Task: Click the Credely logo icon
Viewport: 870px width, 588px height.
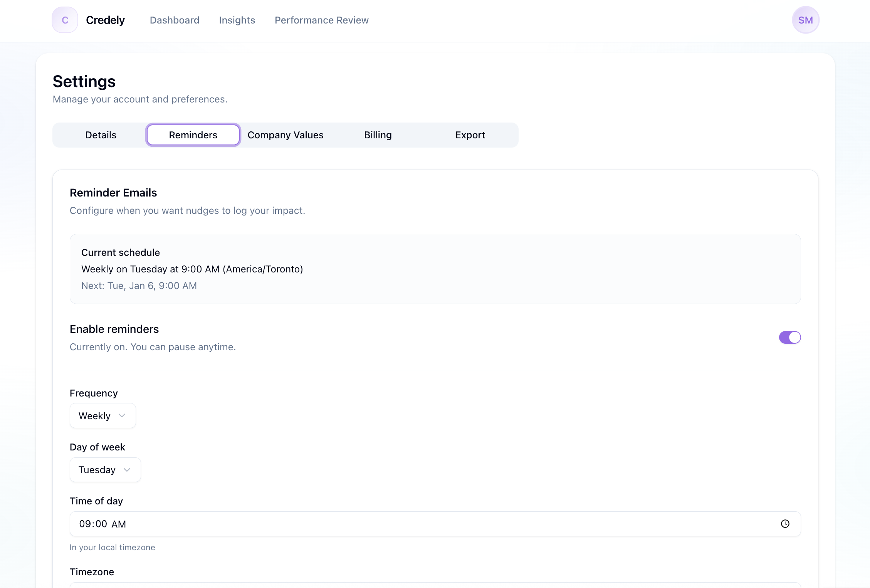Action: pos(65,20)
